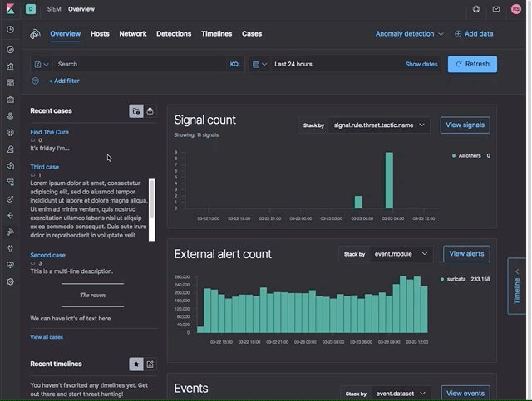The width and height of the screenshot is (532, 401).
Task: Click the Last 24 hours time range
Action: click(x=293, y=64)
